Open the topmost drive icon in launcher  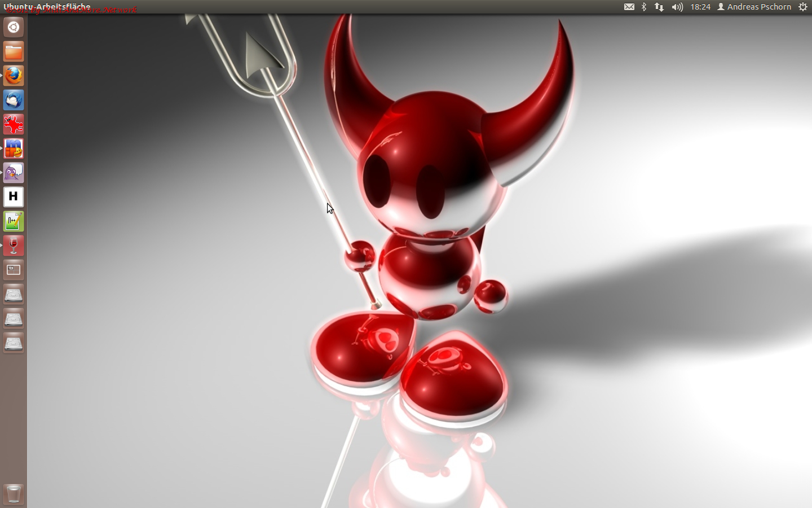click(14, 294)
